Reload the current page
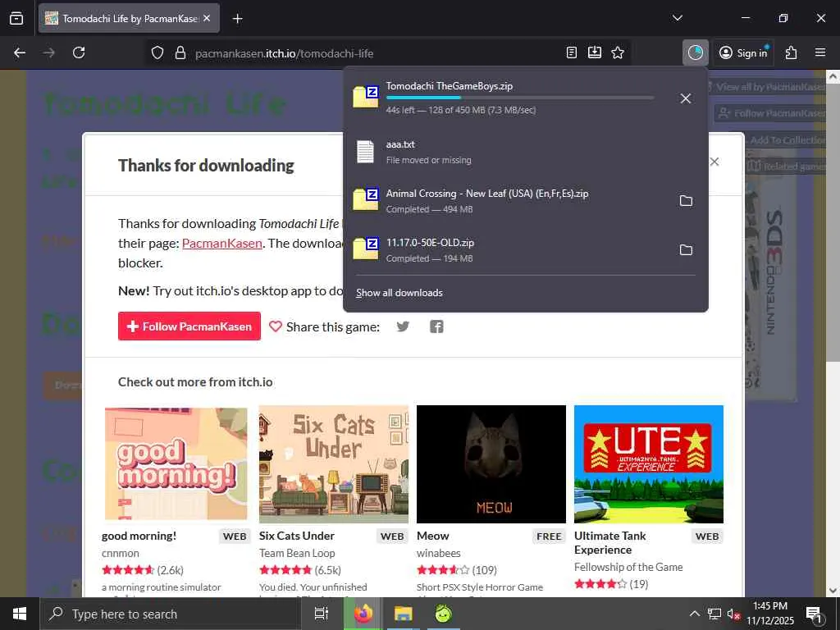The height and width of the screenshot is (630, 840). point(79,52)
